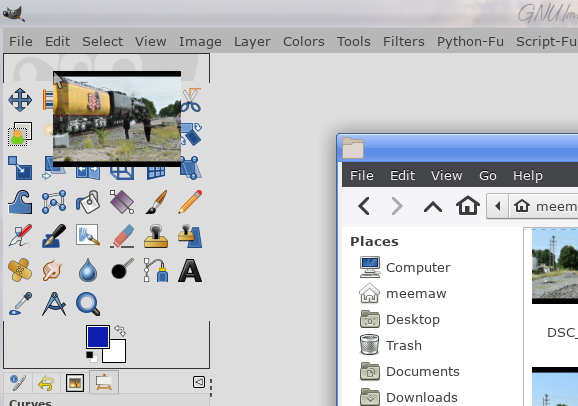Viewport: 578px width, 406px height.
Task: Select the Scale tool
Action: pos(20,168)
